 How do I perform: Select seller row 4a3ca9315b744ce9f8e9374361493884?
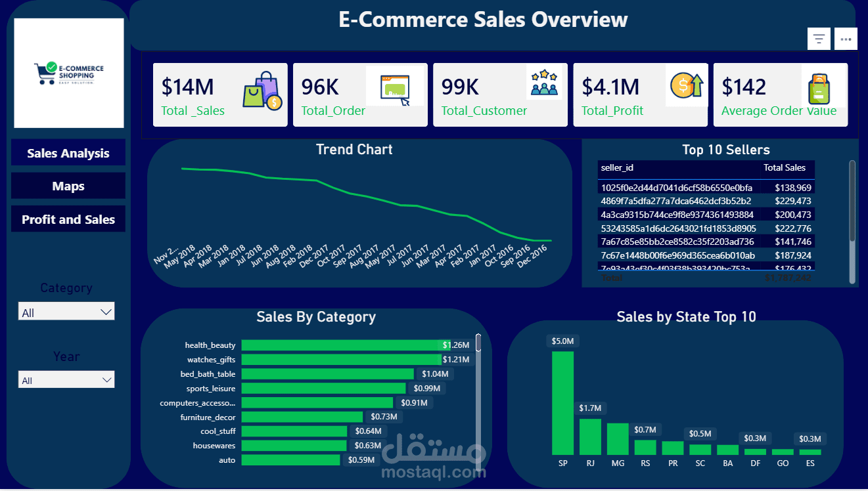tap(706, 215)
